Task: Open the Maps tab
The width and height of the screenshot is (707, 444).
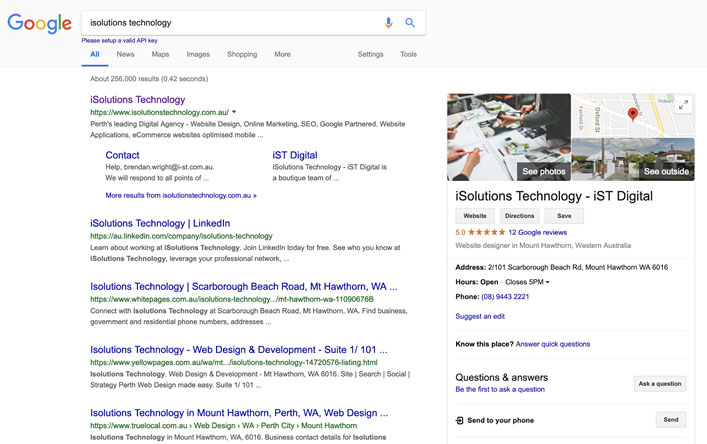Action: coord(160,54)
